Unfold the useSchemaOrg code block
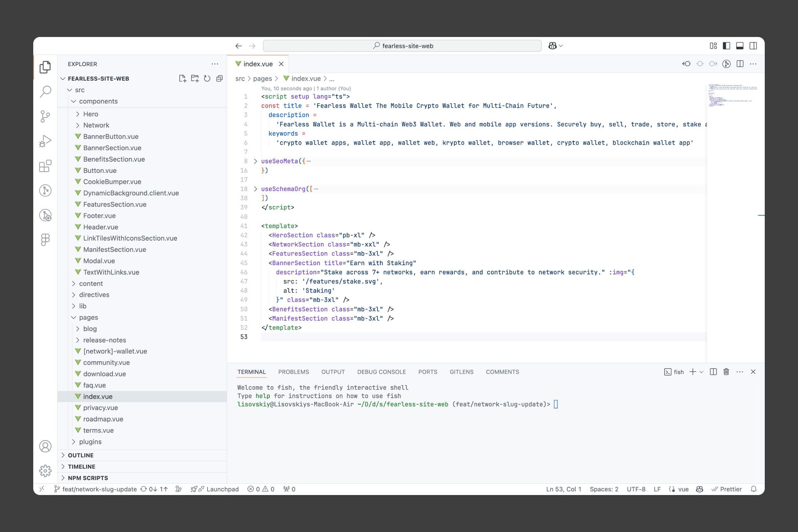The image size is (798, 532). pos(256,189)
